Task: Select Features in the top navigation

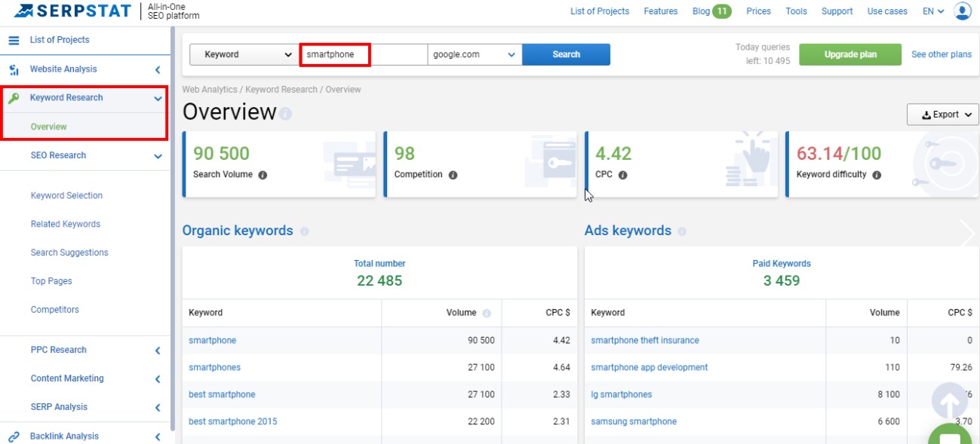Action: (660, 11)
